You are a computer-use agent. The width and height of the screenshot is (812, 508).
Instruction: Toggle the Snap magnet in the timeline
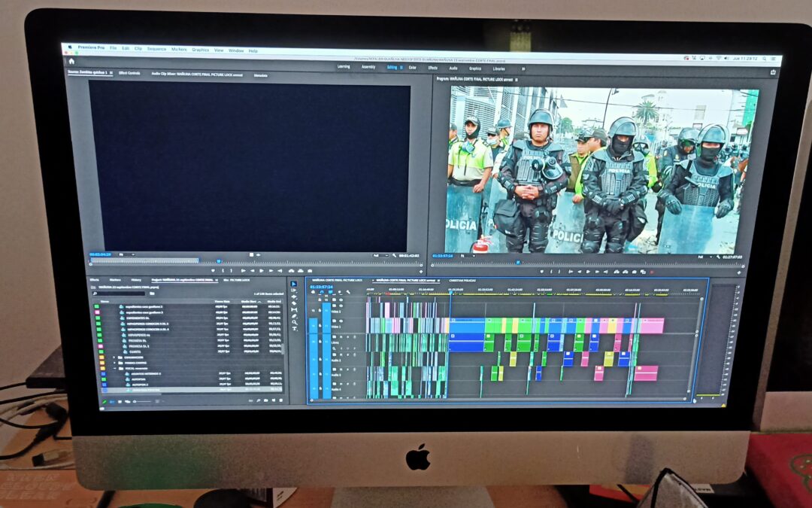tap(322, 292)
